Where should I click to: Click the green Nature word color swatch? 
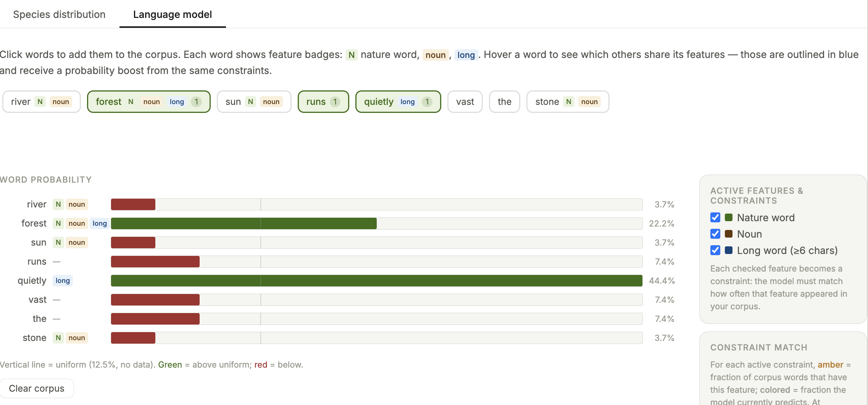(x=728, y=217)
